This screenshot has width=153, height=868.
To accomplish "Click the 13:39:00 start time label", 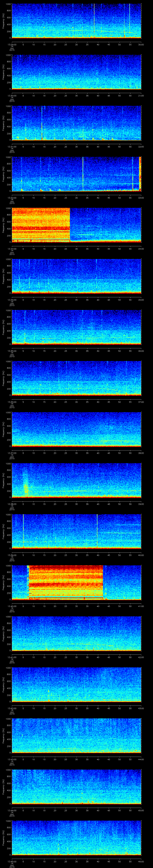I will 12,555.
